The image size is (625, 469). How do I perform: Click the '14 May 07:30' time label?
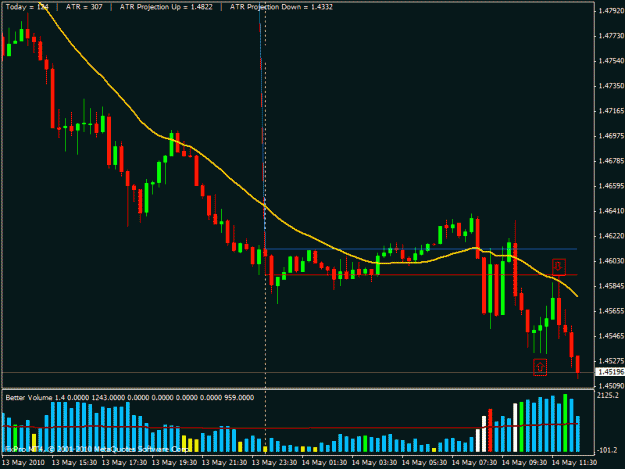point(474,463)
